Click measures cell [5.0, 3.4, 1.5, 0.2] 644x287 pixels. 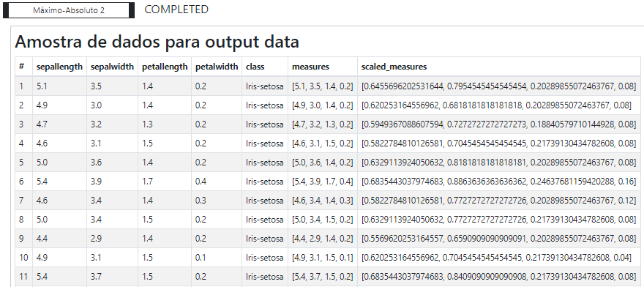pos(323,220)
